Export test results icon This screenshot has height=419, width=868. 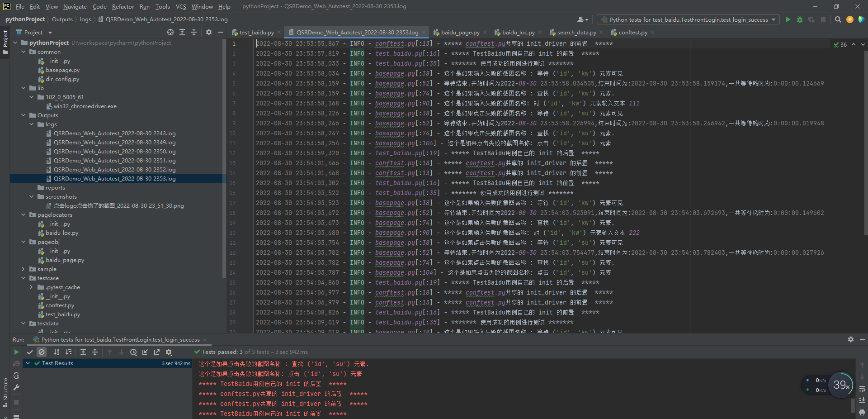point(157,352)
